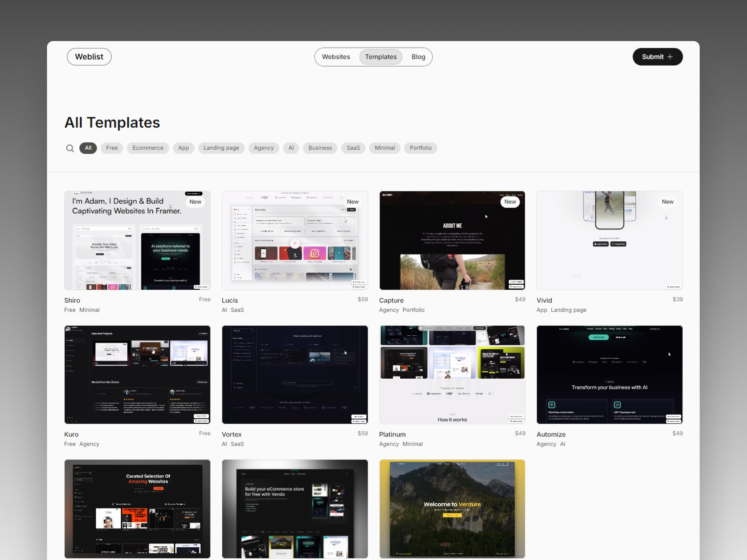The height and width of the screenshot is (560, 747).
Task: Open the Platinum template thumbnail
Action: point(452,375)
